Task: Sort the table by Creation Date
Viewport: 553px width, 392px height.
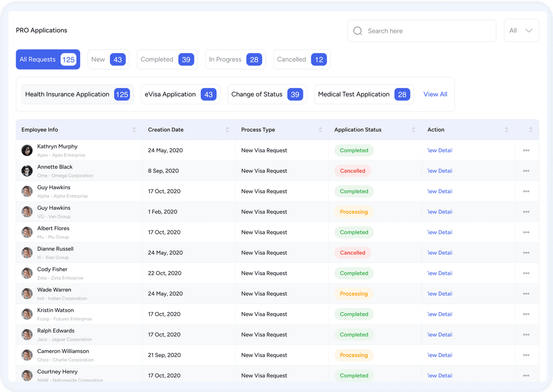Action: coord(228,129)
